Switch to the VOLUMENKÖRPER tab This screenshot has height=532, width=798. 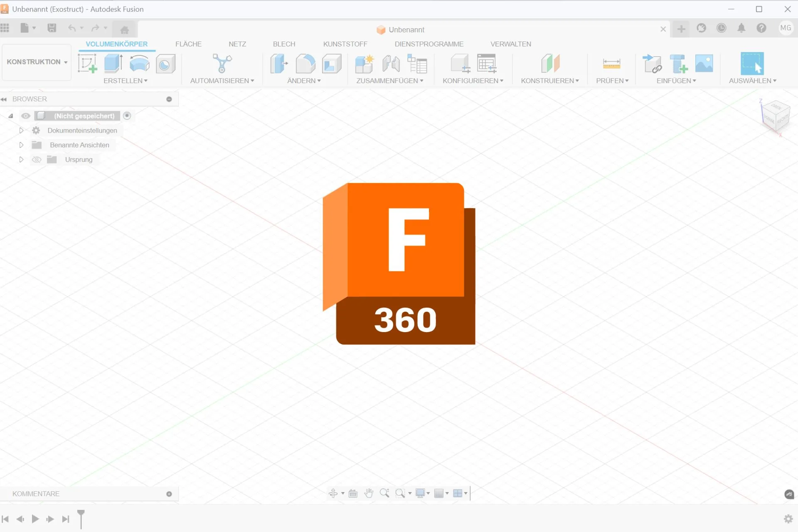(117, 44)
